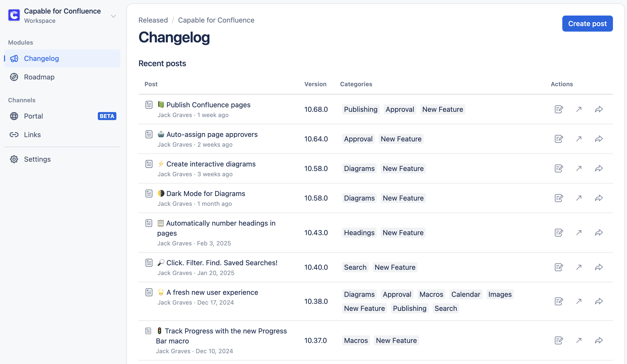
Task: Open Publish Confluence pages post externally
Action: click(579, 109)
